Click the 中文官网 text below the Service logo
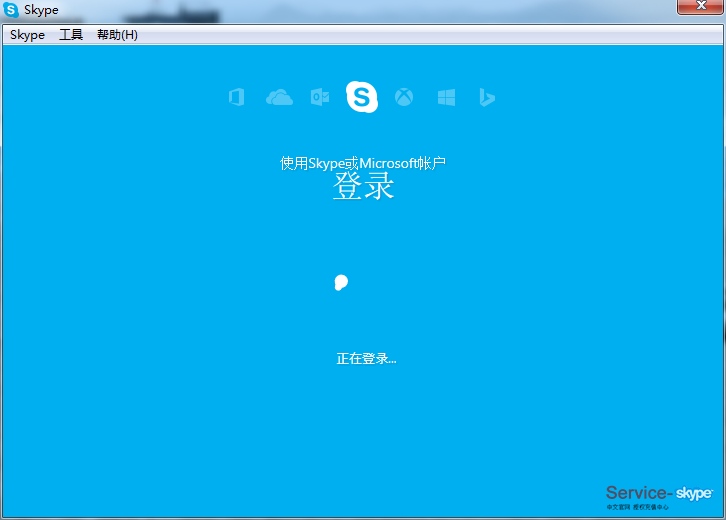Viewport: 726px width, 520px height. [x=617, y=507]
